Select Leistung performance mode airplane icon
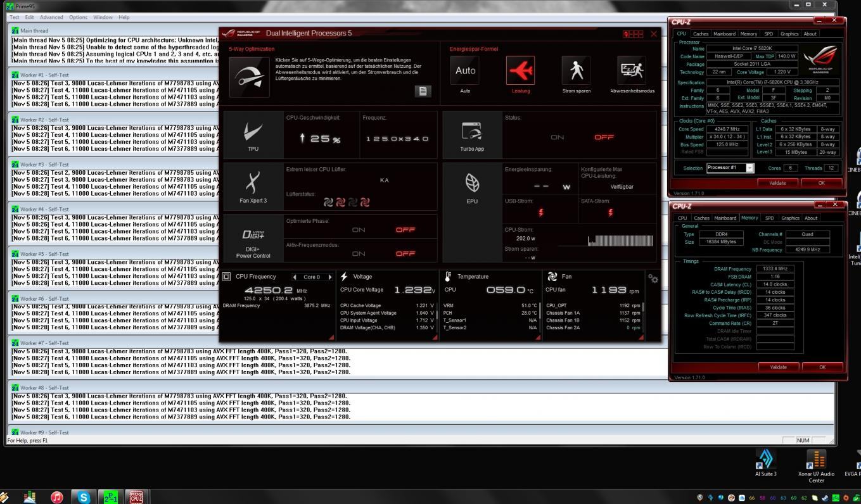Screen dimensions: 861x504 (520, 71)
